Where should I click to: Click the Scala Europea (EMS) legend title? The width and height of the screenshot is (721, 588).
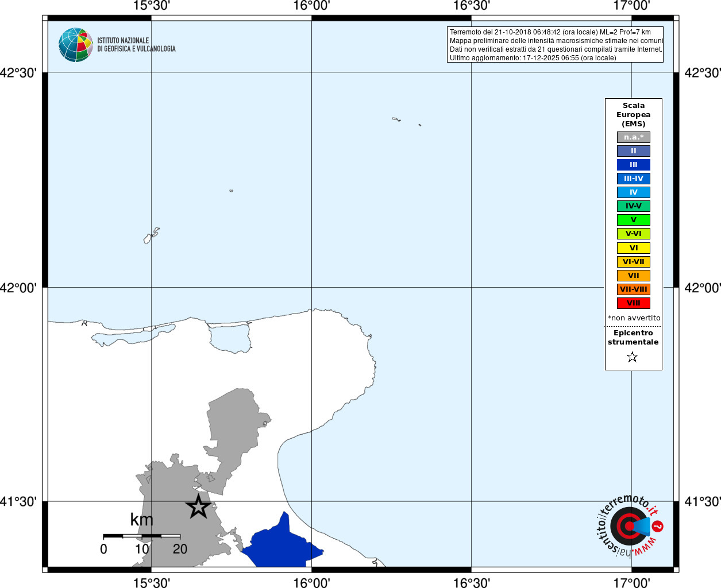[x=633, y=115]
